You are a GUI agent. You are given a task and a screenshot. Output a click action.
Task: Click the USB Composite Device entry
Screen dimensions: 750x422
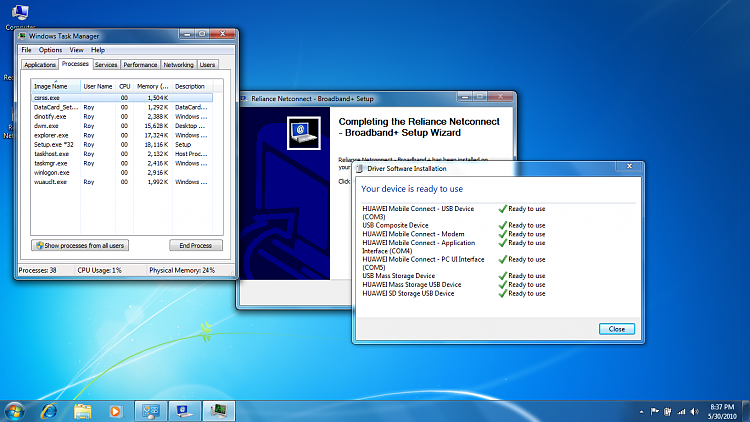click(x=395, y=225)
